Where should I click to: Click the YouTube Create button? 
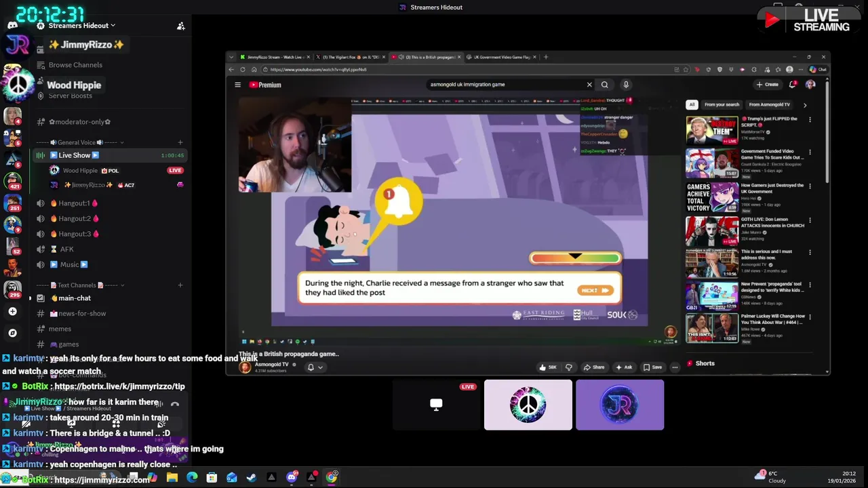(768, 85)
